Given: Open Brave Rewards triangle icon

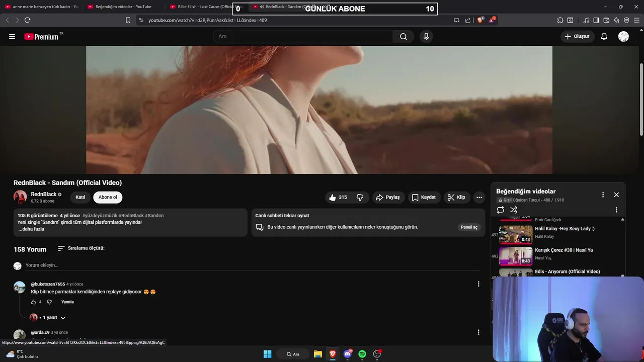Looking at the screenshot, I should [x=492, y=20].
